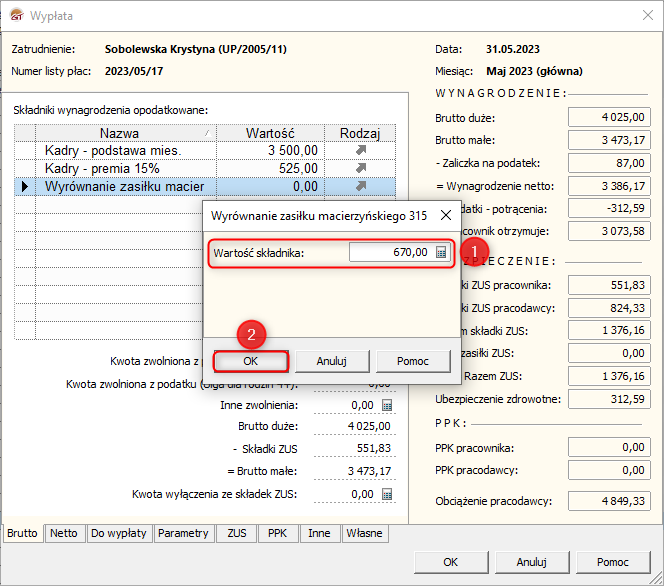
Task: Open calculator icon in Wartość składnika field
Action: 441,252
